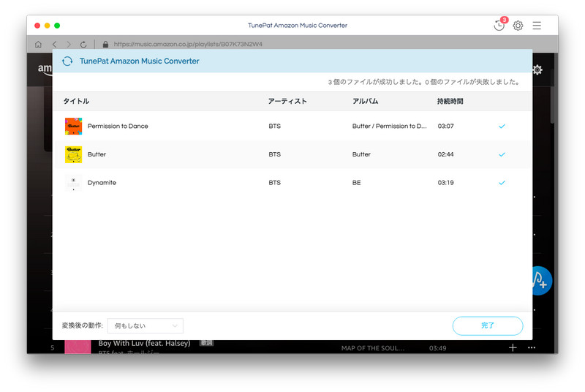Open the hamburger menu in the title bar
The image size is (585, 392).
click(537, 26)
